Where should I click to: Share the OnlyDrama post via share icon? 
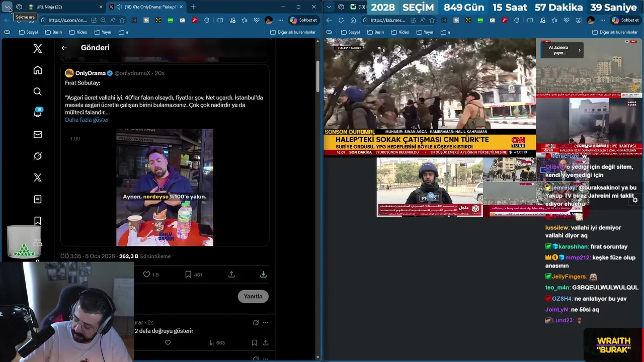coord(231,275)
